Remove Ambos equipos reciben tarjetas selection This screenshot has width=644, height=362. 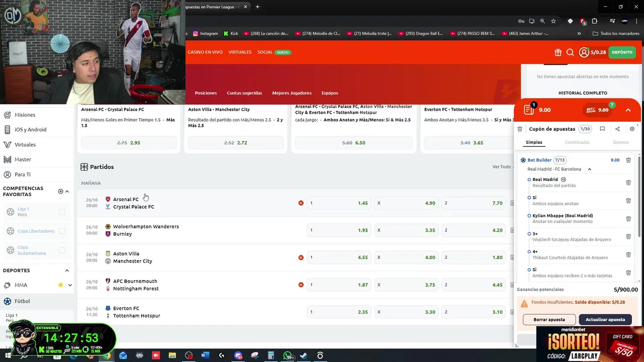(628, 273)
